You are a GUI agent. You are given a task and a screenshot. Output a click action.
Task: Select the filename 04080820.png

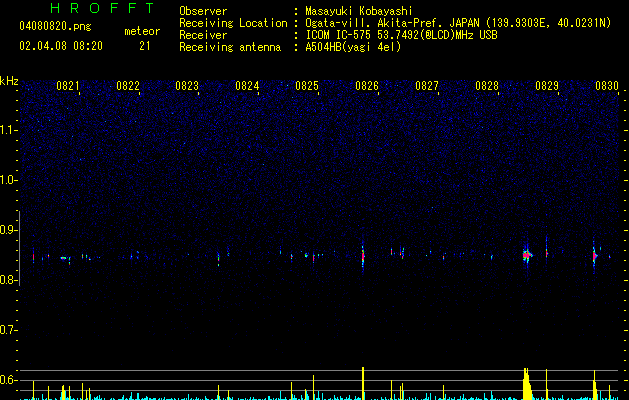click(55, 27)
